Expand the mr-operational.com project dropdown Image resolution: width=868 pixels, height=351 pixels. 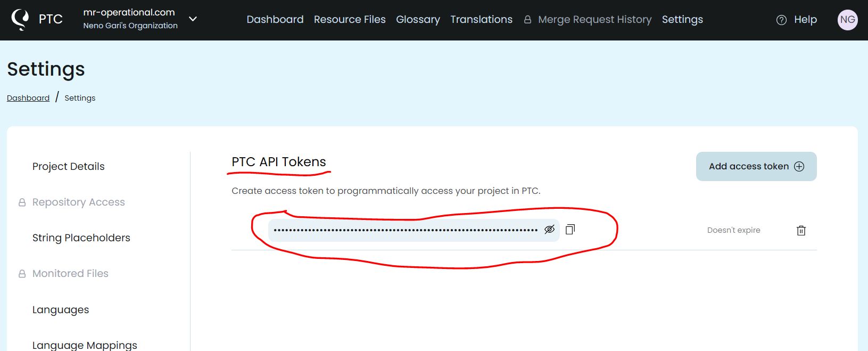[x=193, y=19]
